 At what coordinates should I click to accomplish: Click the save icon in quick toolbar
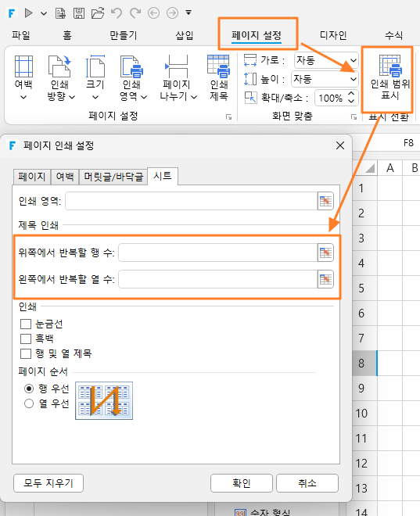click(79, 13)
